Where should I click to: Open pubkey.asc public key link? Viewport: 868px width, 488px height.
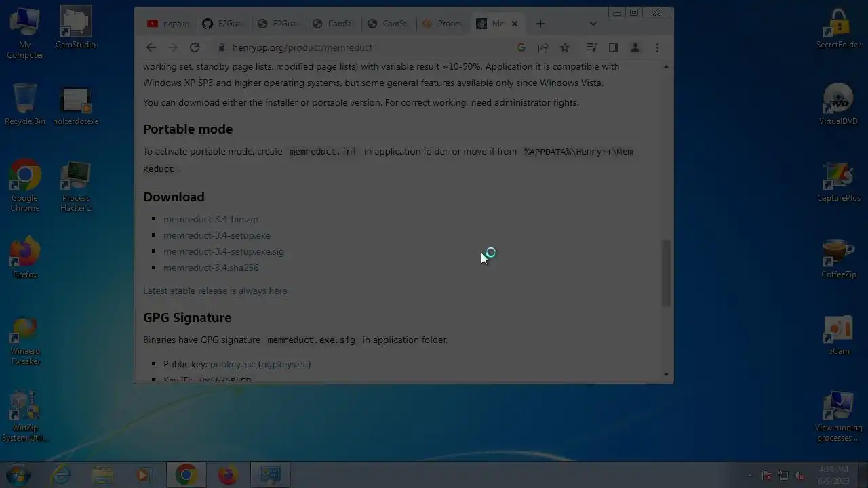233,364
